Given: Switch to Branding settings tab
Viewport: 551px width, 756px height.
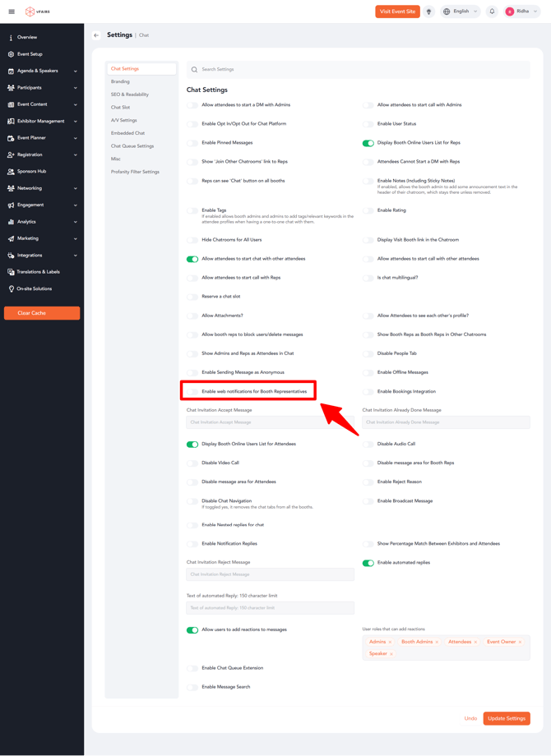Looking at the screenshot, I should click(x=120, y=82).
